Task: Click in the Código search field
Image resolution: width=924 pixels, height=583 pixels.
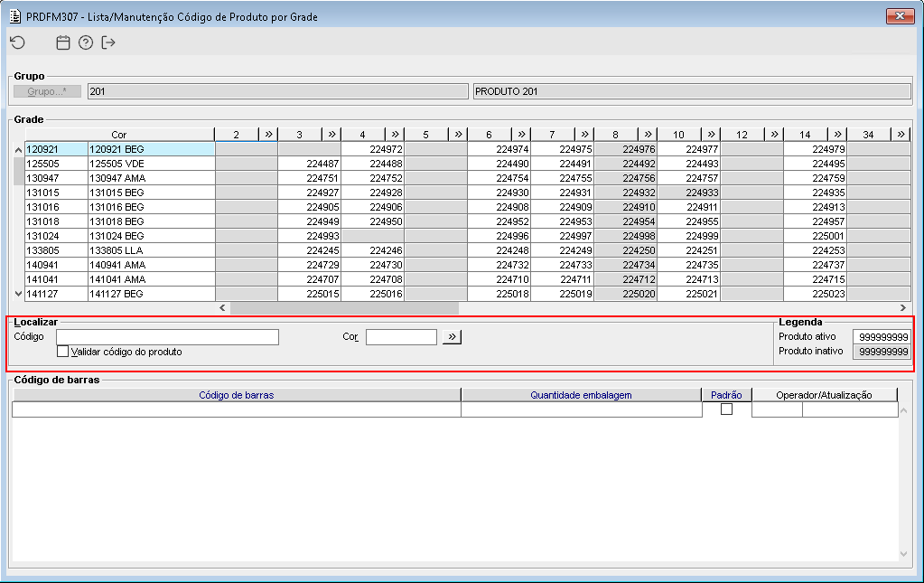Action: pos(167,336)
